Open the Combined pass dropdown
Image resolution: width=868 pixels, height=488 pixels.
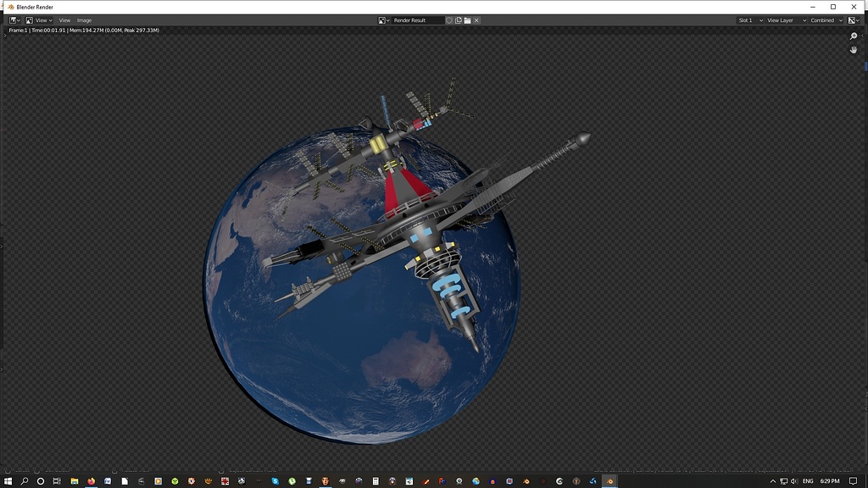point(826,20)
